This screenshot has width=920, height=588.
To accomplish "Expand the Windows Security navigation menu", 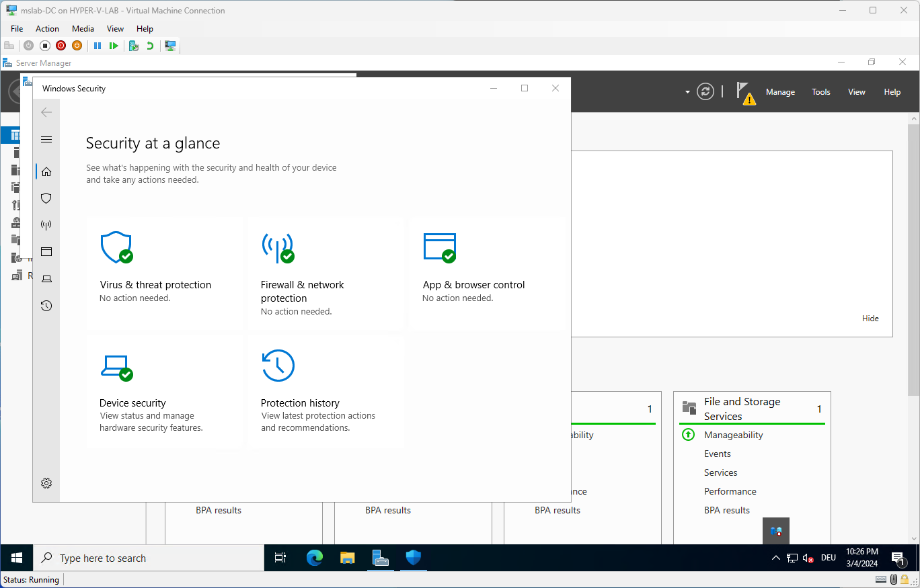I will [x=46, y=139].
